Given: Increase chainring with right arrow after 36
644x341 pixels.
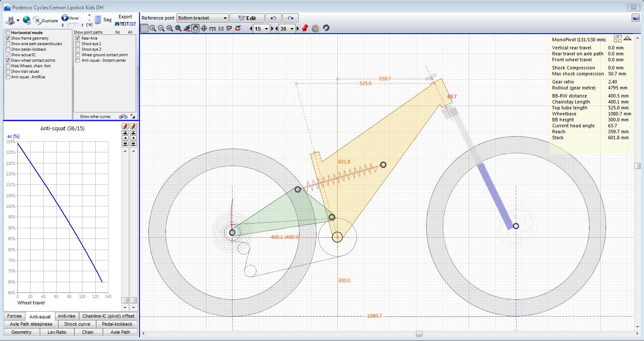Looking at the screenshot, I should click(298, 29).
